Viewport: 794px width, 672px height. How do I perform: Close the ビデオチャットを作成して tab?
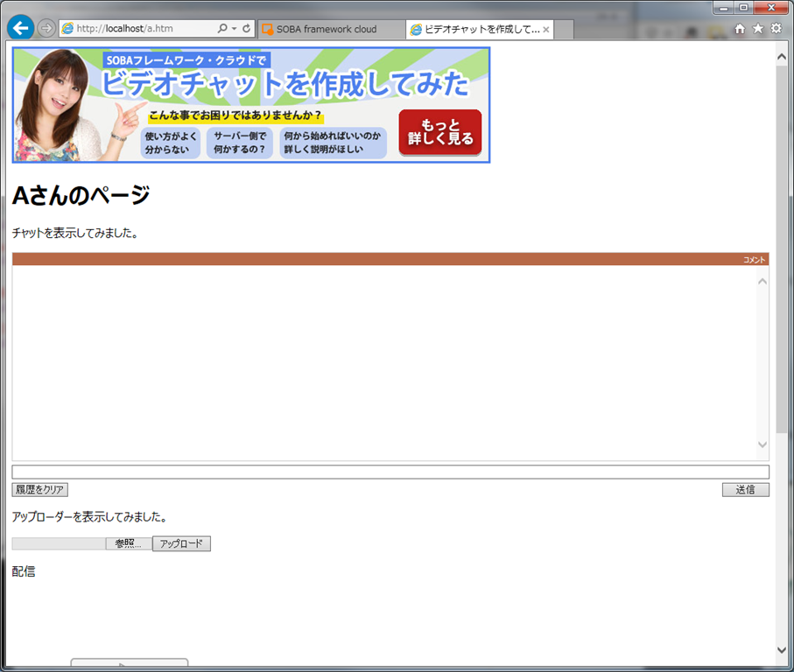coord(546,30)
